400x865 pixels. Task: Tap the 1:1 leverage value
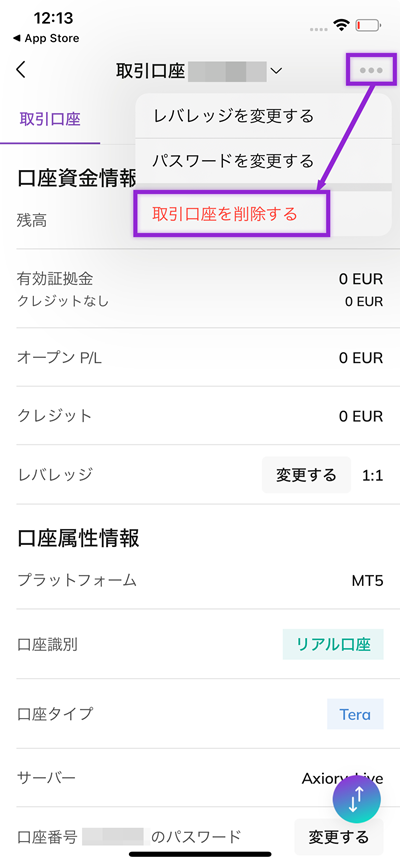click(372, 475)
